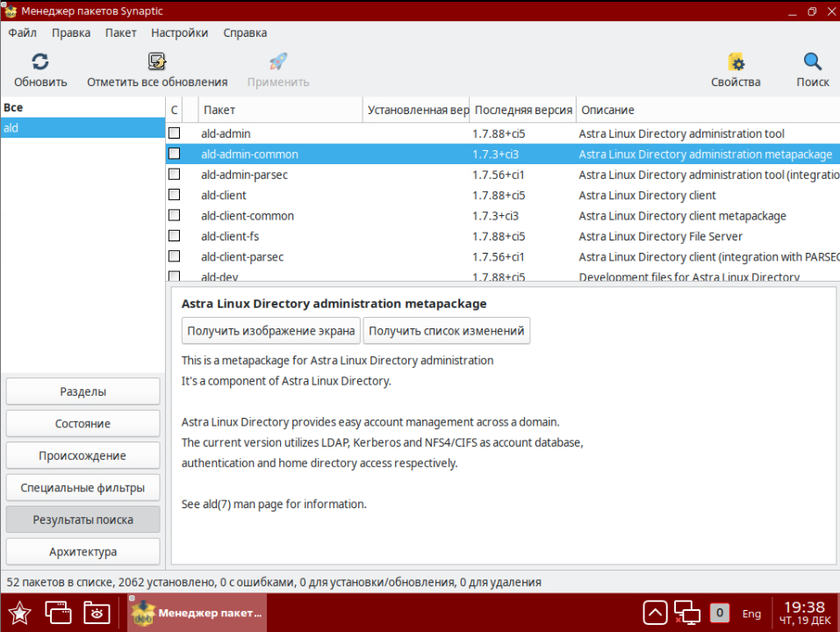This screenshot has height=632, width=840.
Task: Open package Свойства via gear icon
Action: point(736,62)
